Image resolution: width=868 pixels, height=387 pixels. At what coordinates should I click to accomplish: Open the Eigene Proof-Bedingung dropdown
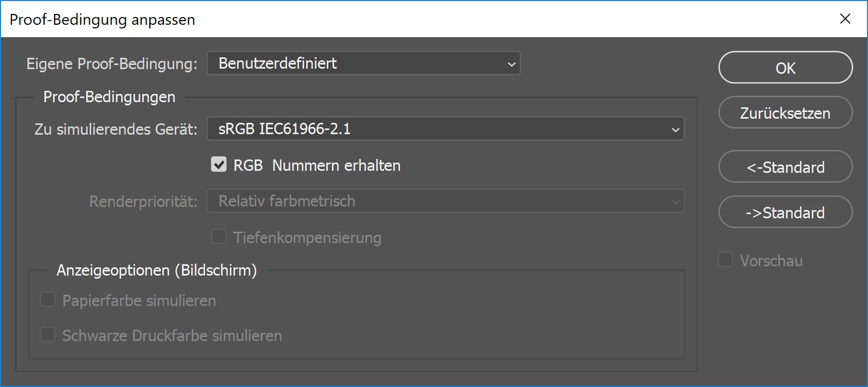(363, 63)
